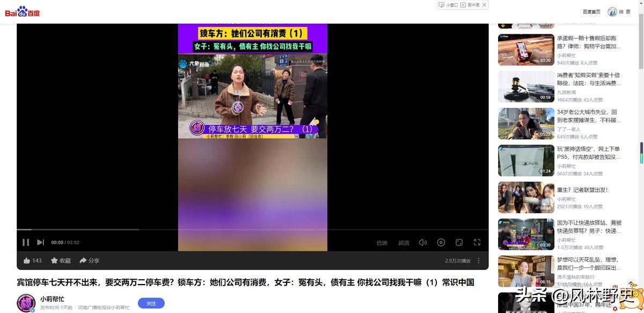Mute the video volume icon

(x=423, y=242)
